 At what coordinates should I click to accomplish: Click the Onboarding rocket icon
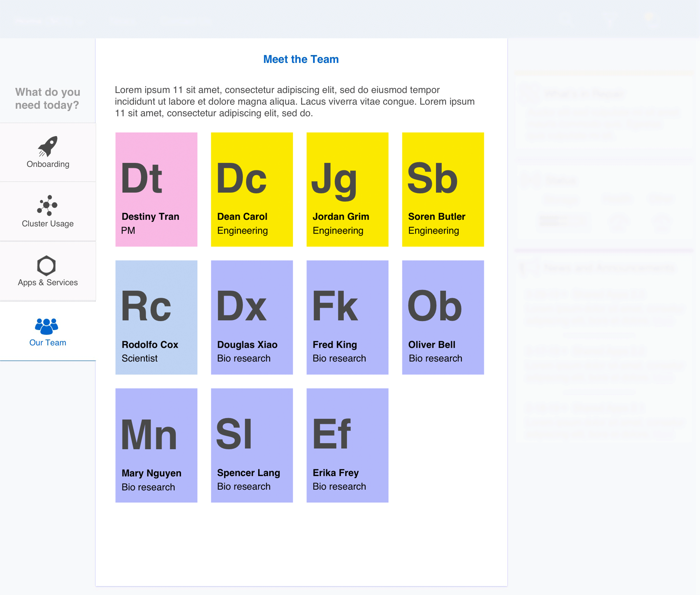tap(48, 146)
